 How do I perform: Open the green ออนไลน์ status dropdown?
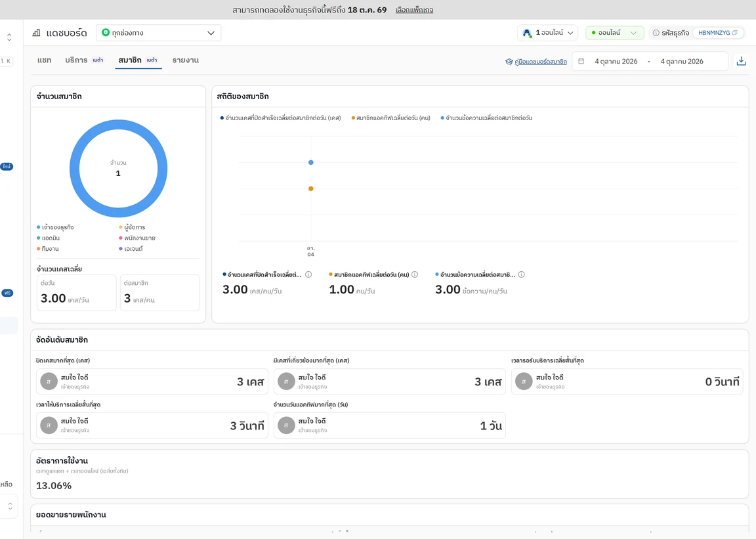point(615,33)
